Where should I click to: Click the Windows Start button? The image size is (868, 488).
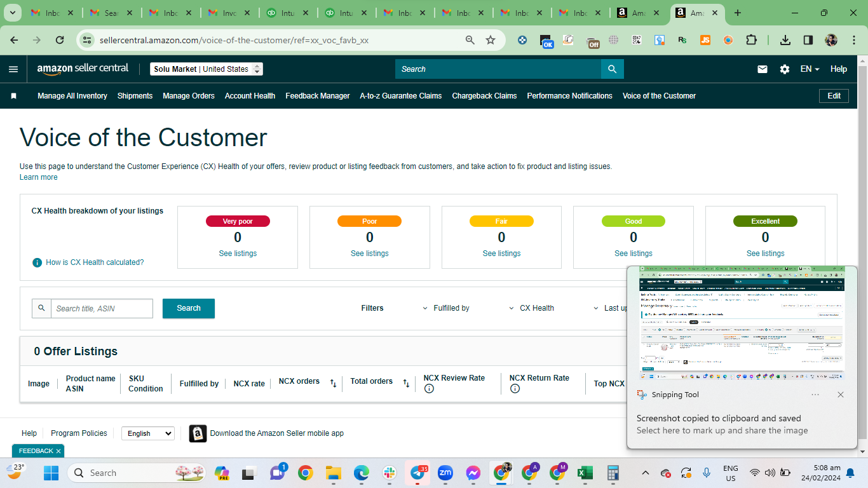point(51,473)
